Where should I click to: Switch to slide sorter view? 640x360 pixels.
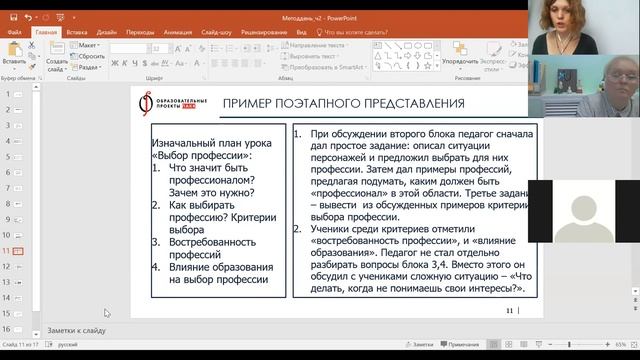(x=509, y=344)
